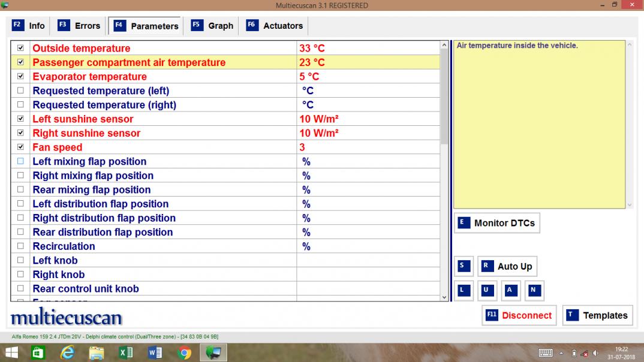Check Left distribution flap position

tap(20, 204)
